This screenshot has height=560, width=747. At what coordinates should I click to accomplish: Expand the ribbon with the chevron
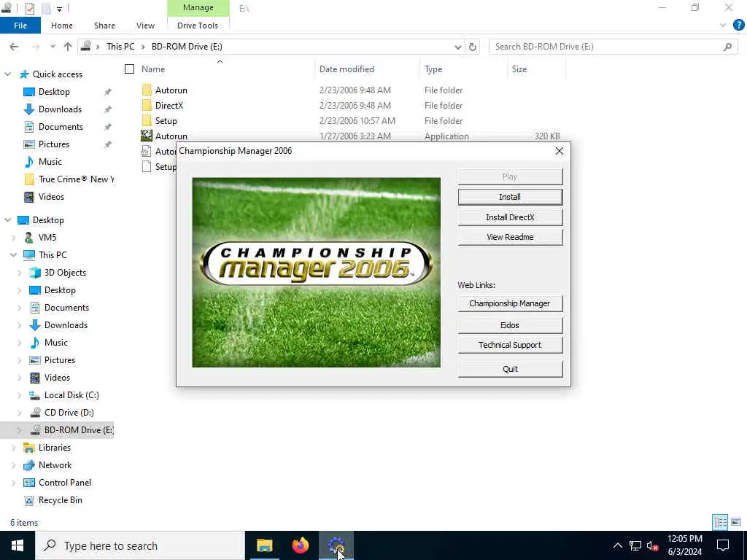coord(723,26)
